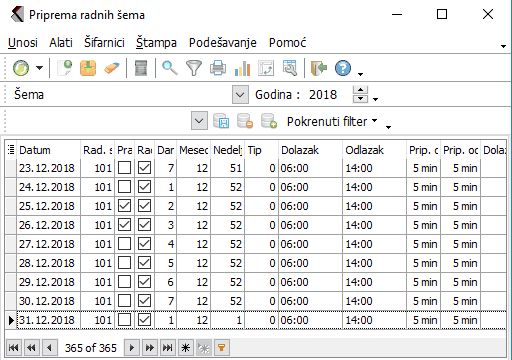Click the printer icon
Viewport: 512px width, 360px height.
[x=218, y=68]
